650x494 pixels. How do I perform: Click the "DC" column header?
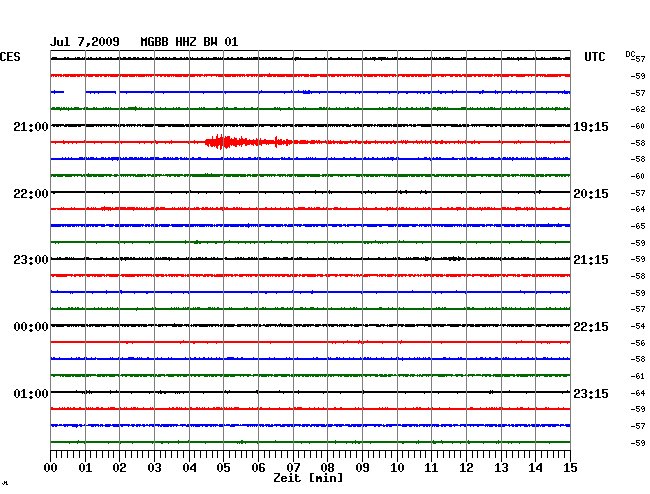point(630,54)
